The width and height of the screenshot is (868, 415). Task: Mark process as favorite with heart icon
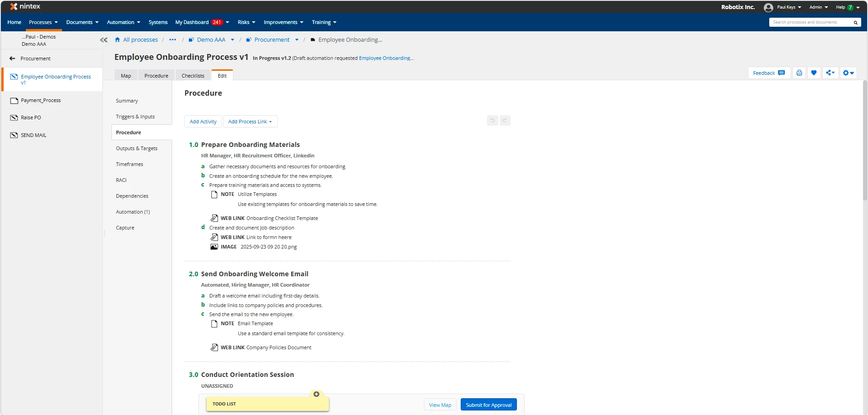[814, 73]
